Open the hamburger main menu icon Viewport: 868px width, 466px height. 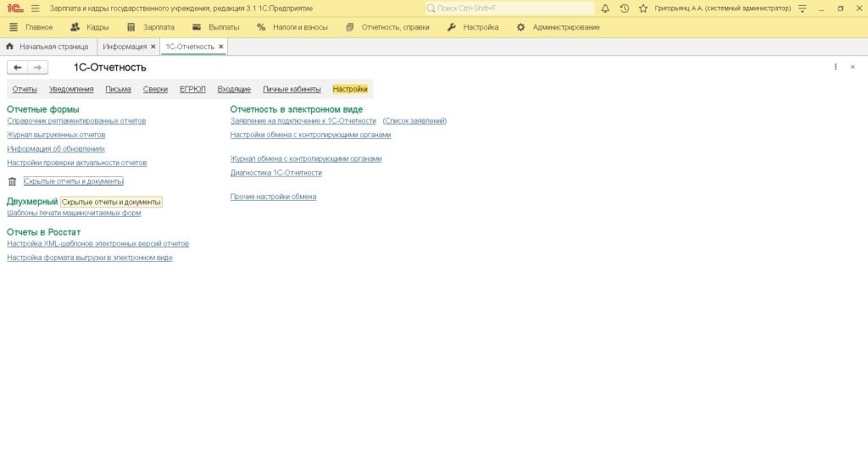coord(35,8)
